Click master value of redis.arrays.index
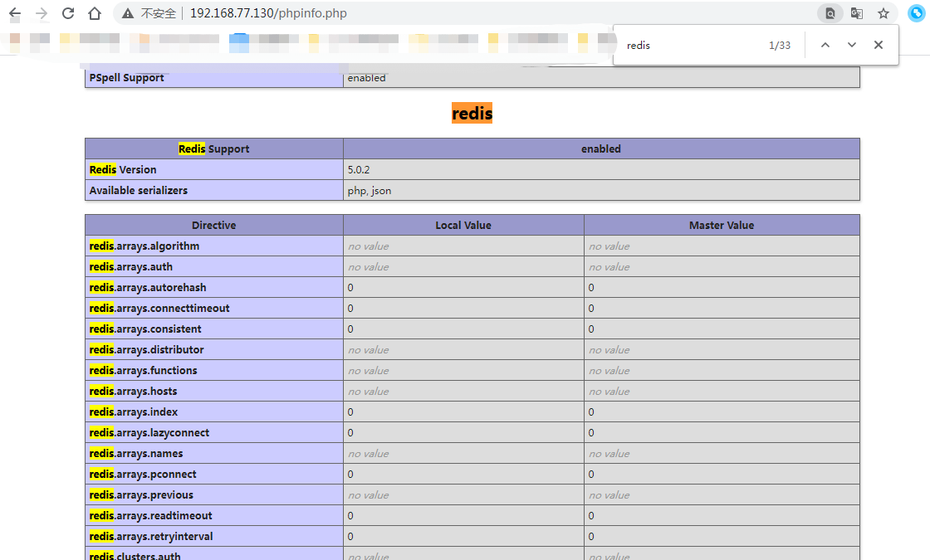The image size is (930, 560). (591, 411)
